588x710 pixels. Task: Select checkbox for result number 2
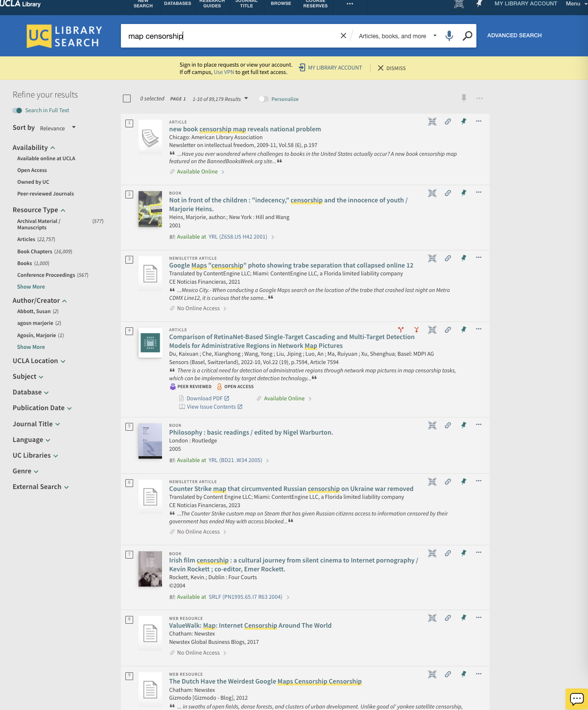pos(129,195)
